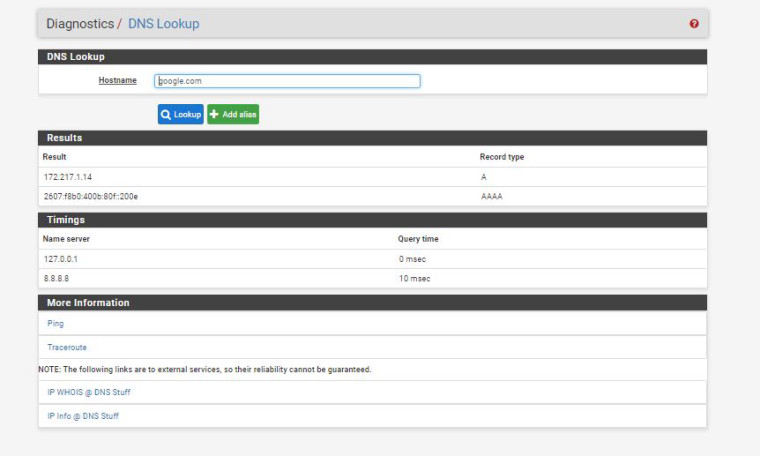Click the More Information panel heading
The width and height of the screenshot is (760, 456).
(88, 302)
